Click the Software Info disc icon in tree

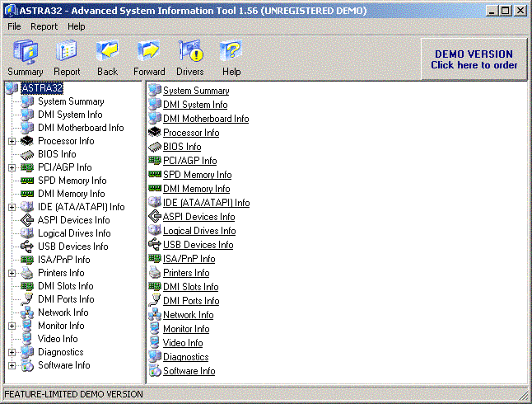tap(27, 365)
